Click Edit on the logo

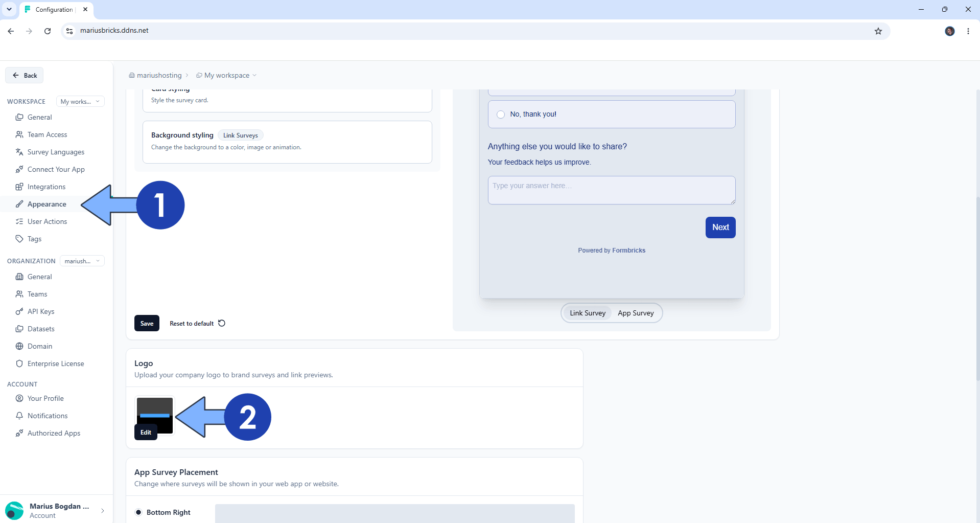click(146, 432)
